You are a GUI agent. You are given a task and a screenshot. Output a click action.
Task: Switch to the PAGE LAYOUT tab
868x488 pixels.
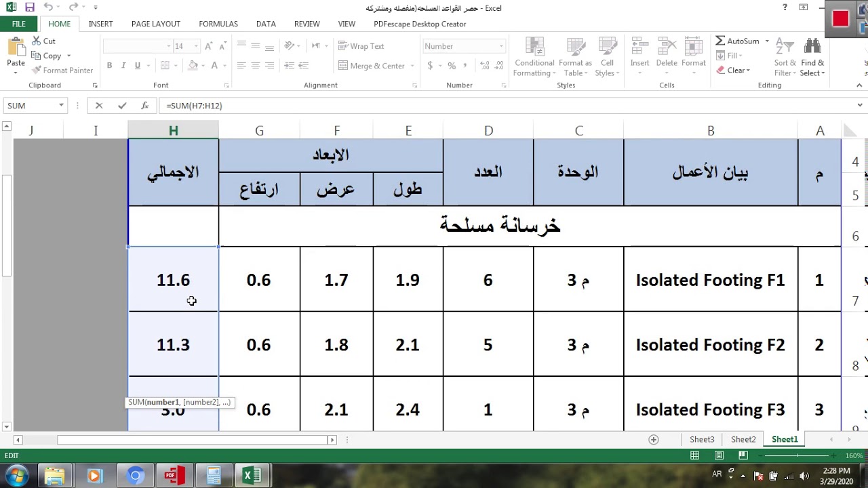(x=156, y=24)
